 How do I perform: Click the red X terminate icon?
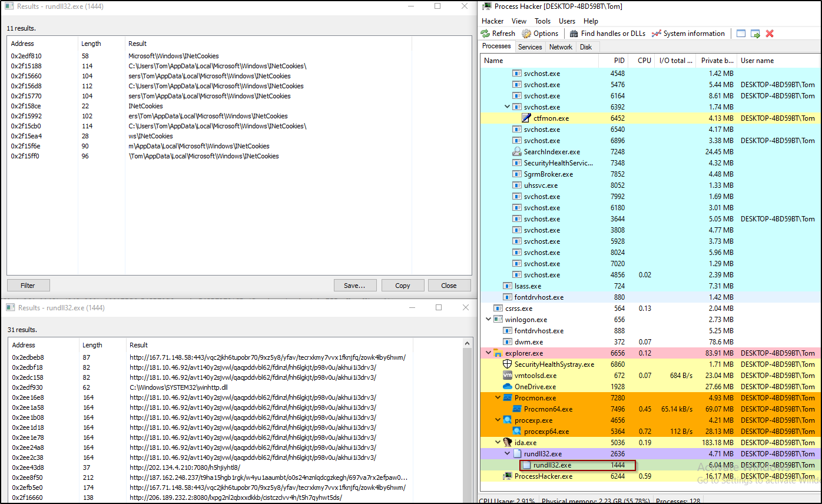tap(770, 34)
